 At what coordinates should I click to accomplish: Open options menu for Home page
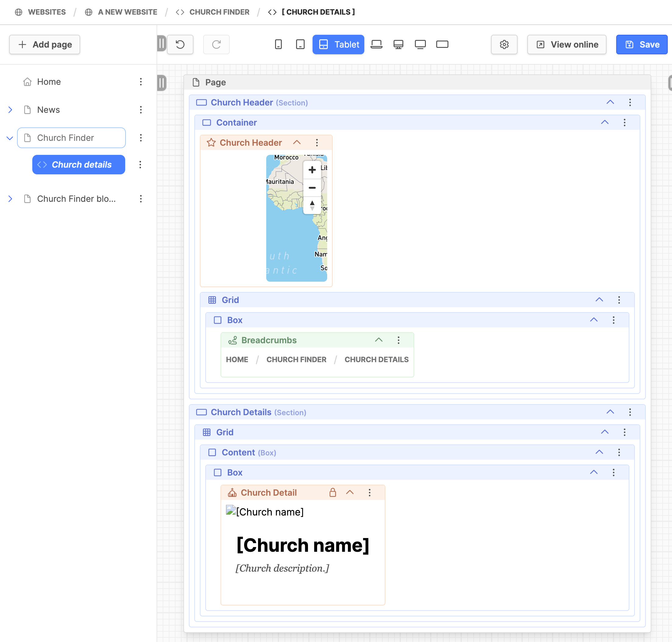pos(140,82)
